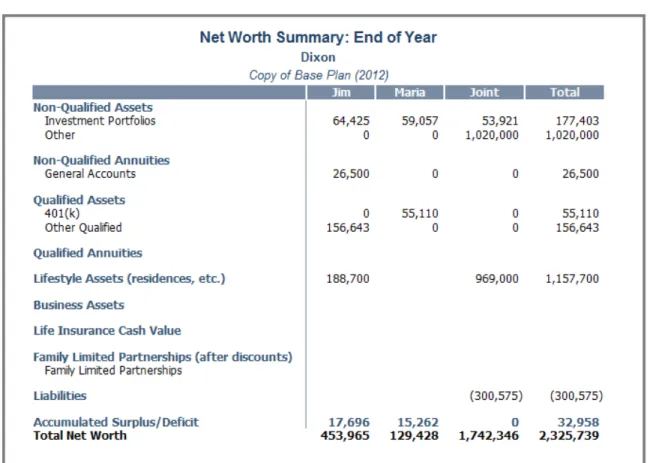Select overall Total Net Worth 2,325,739
650x463 pixels.
(569, 436)
